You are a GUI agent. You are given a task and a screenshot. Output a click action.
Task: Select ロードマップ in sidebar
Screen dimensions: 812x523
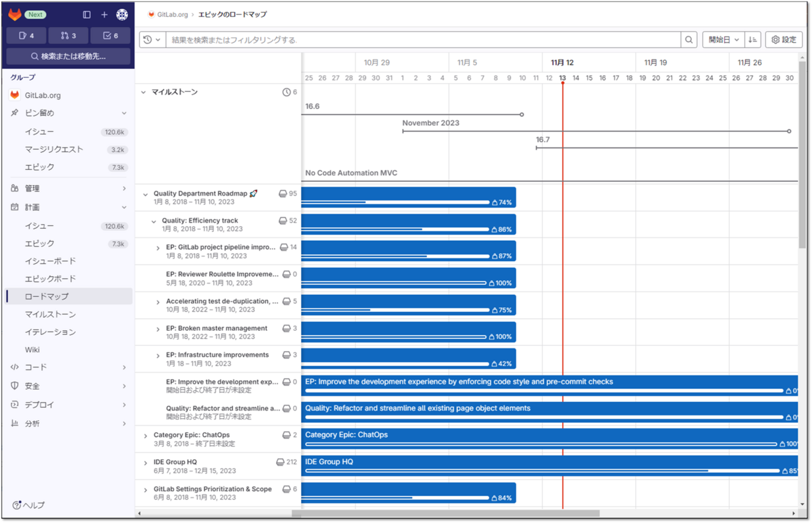(68, 296)
